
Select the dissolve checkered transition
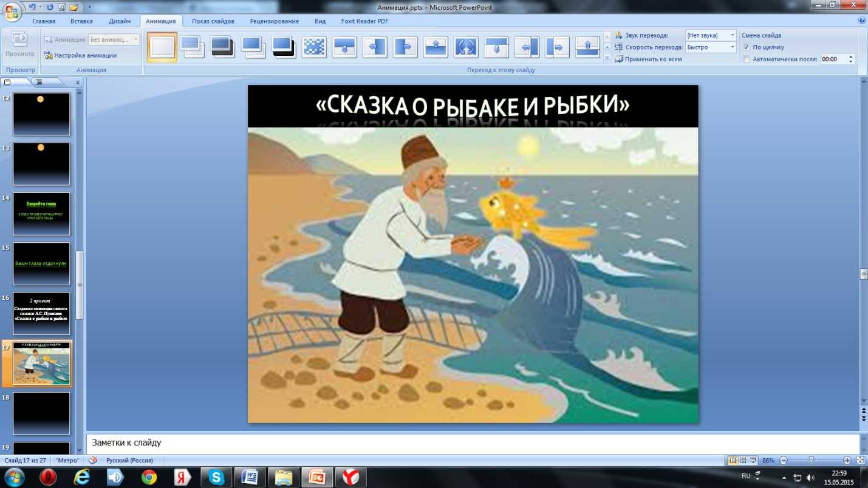pos(314,47)
